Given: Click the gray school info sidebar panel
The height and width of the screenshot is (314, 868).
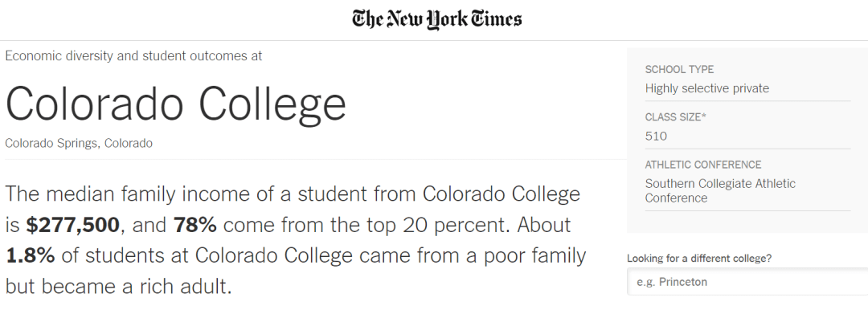Looking at the screenshot, I should (x=747, y=141).
